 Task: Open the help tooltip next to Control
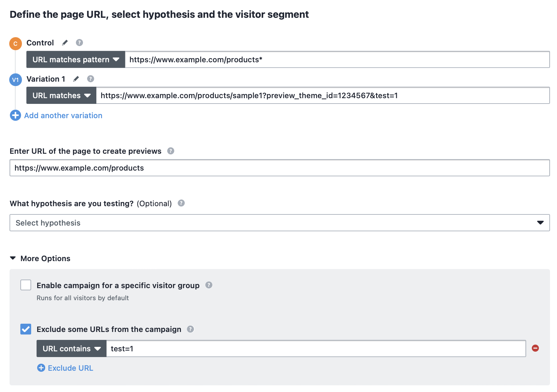[x=79, y=43]
